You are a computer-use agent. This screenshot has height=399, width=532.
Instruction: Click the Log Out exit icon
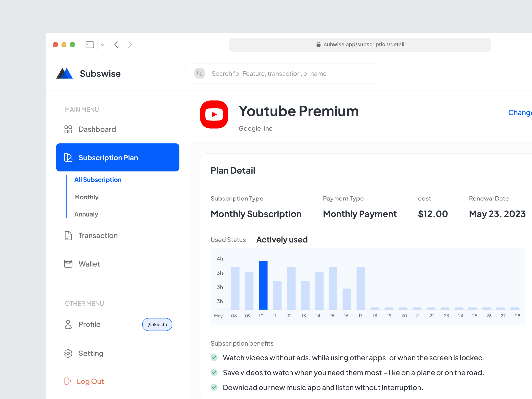coord(68,381)
